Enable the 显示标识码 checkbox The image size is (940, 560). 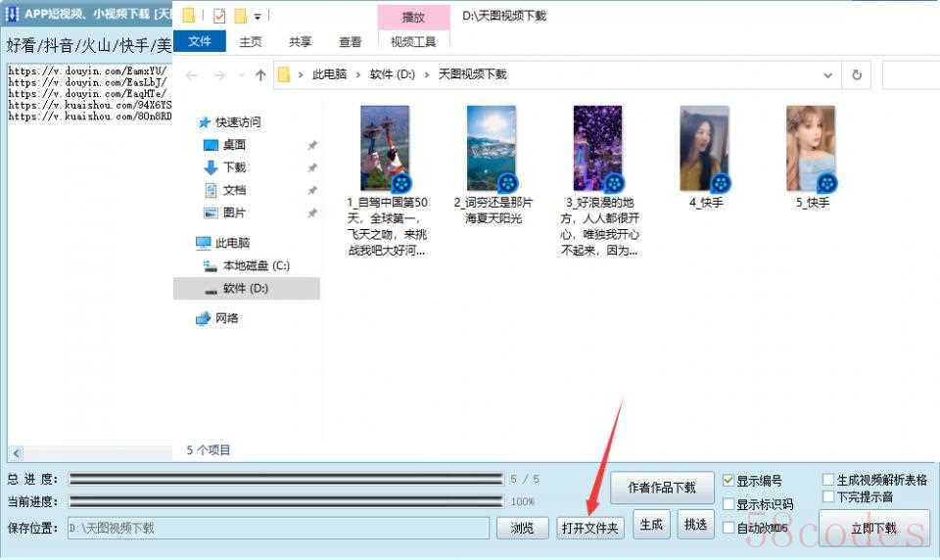pyautogui.click(x=728, y=504)
